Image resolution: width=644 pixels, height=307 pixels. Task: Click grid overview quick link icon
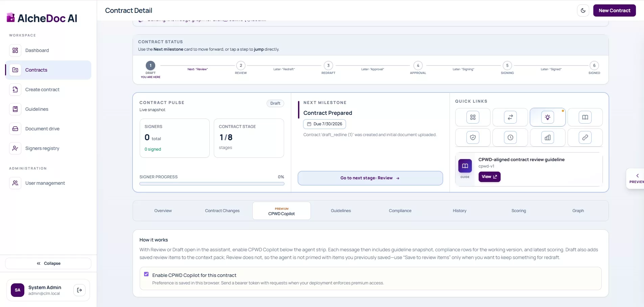point(473,117)
